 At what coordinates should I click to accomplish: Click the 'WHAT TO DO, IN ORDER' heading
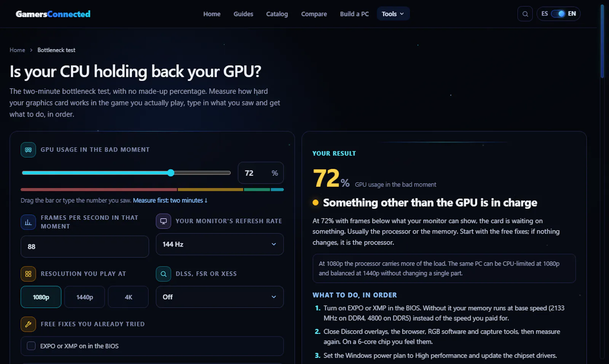click(x=354, y=295)
